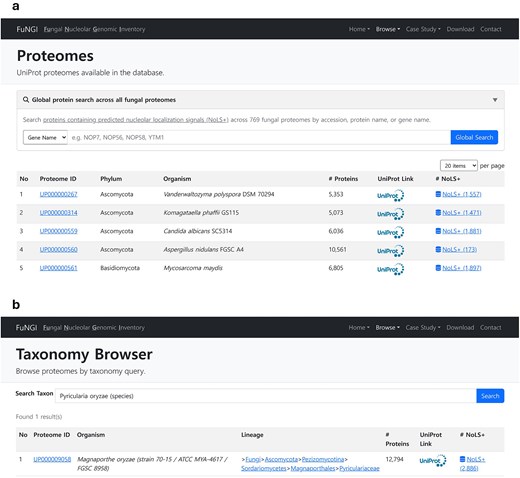Click FuNGI brand logo in Proteomes navbar
This screenshot has height=478, width=520.
pos(27,29)
